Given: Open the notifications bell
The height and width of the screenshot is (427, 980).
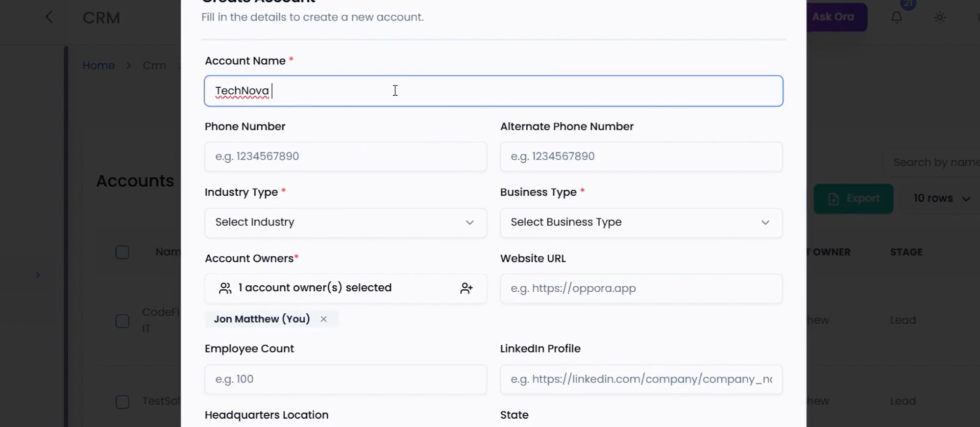Looking at the screenshot, I should [896, 17].
